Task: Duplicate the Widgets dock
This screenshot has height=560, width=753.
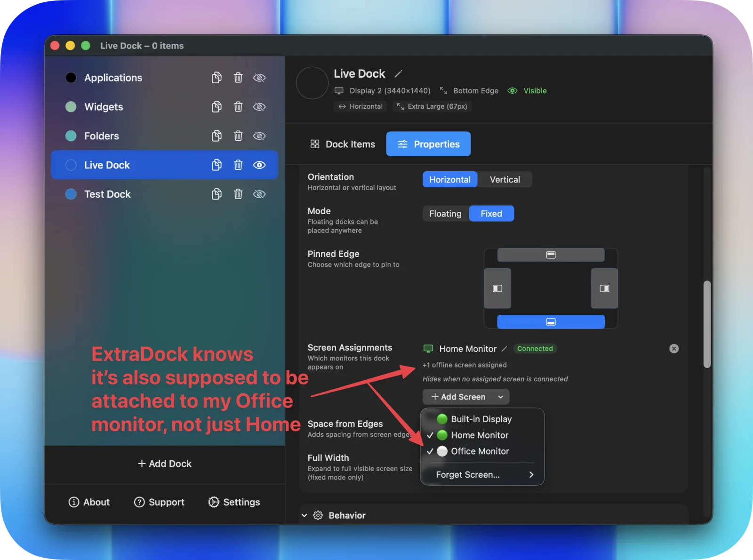Action: pos(216,107)
